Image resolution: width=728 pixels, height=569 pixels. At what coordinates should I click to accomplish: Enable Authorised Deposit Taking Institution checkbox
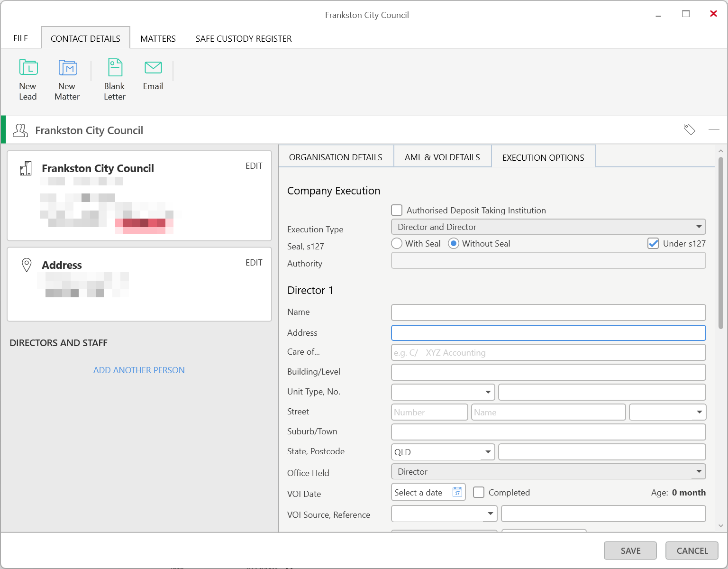tap(397, 210)
